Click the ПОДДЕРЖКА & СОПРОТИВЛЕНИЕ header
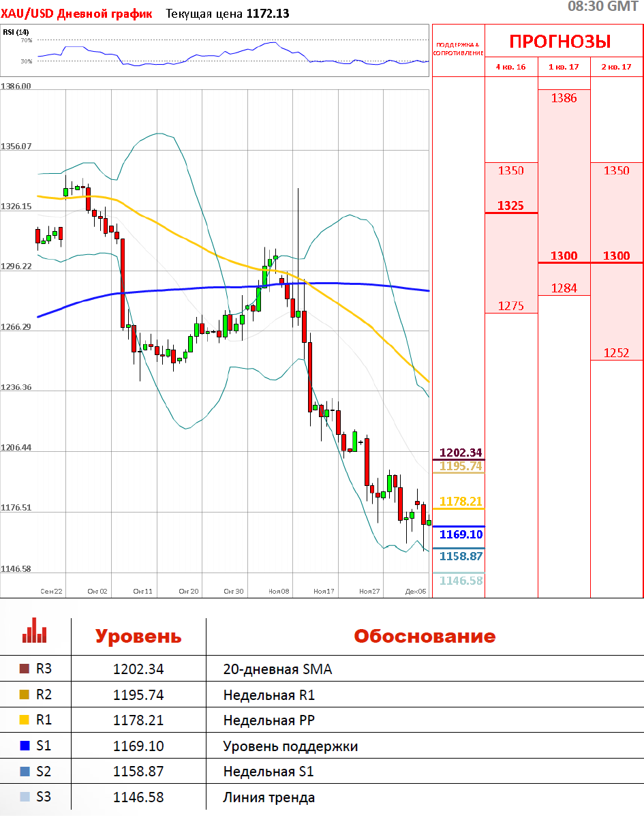644x824 pixels. pos(458,48)
